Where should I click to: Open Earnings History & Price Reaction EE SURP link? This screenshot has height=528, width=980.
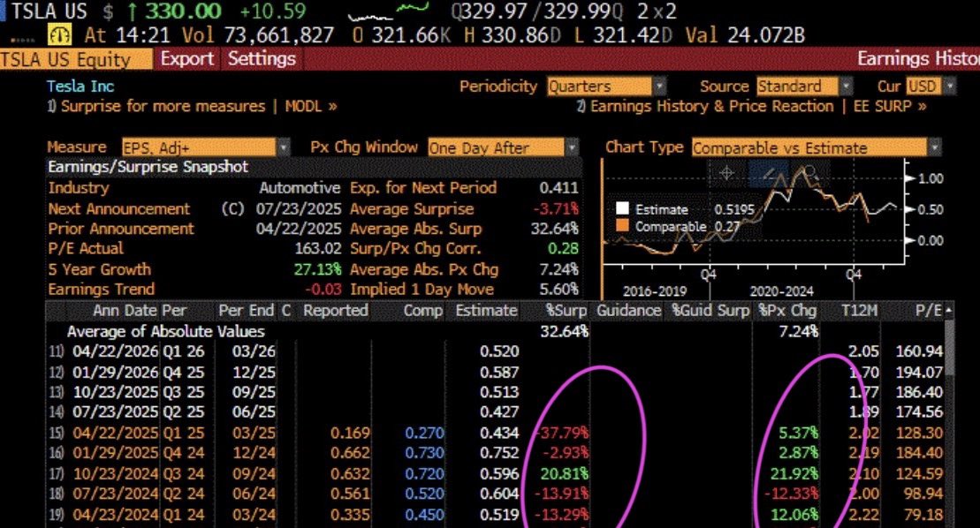(x=751, y=106)
